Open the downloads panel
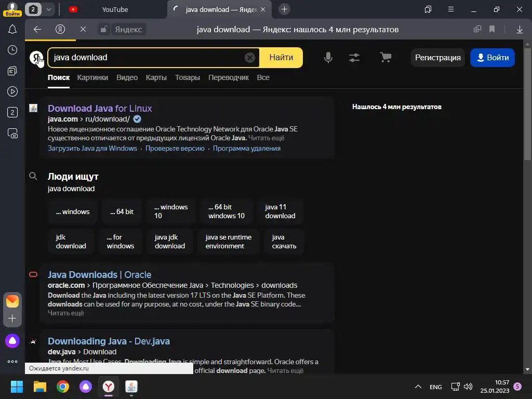This screenshot has height=399, width=532. coord(520,30)
